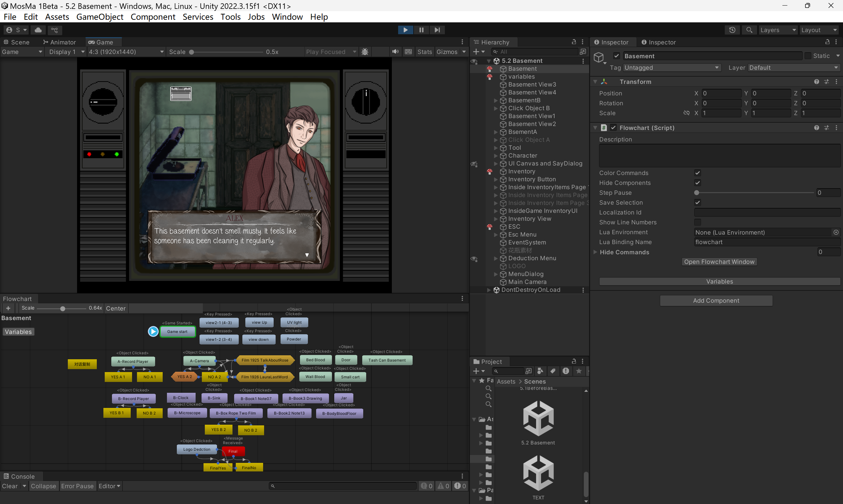843x504 pixels.
Task: Open the Layer dropdown showing Default
Action: click(x=794, y=67)
